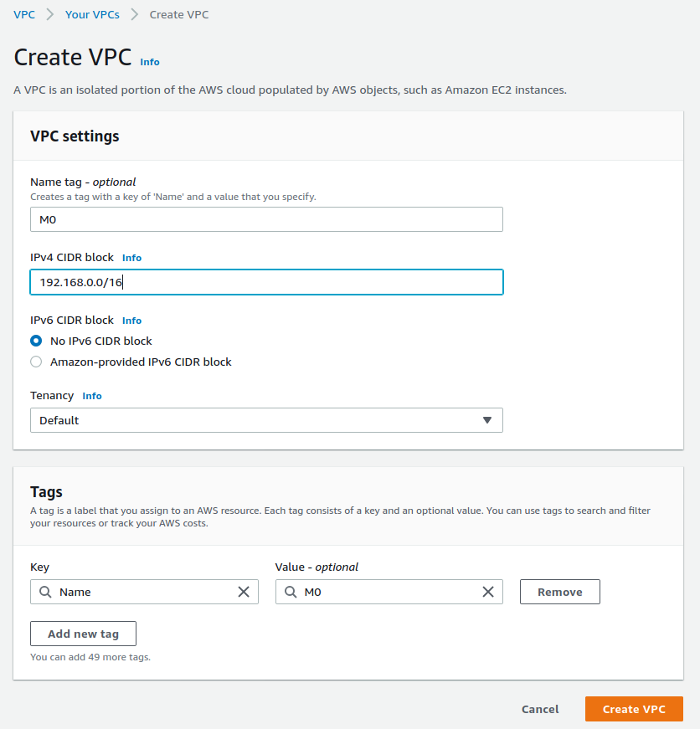This screenshot has height=729, width=700.
Task: Clear the M0 value using the X icon
Action: pyautogui.click(x=488, y=592)
